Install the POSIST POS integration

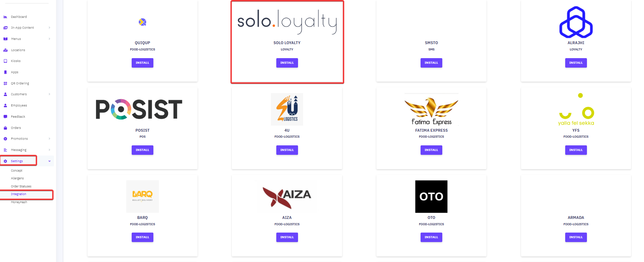click(x=142, y=150)
